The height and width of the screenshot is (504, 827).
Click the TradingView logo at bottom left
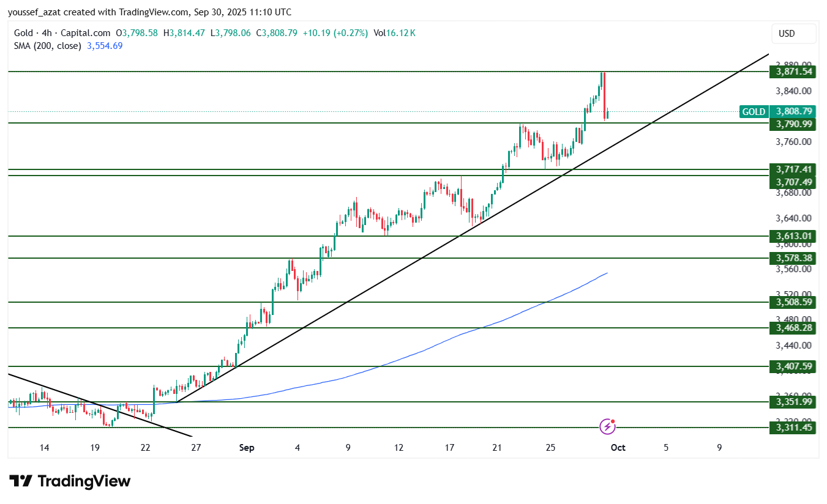point(70,481)
